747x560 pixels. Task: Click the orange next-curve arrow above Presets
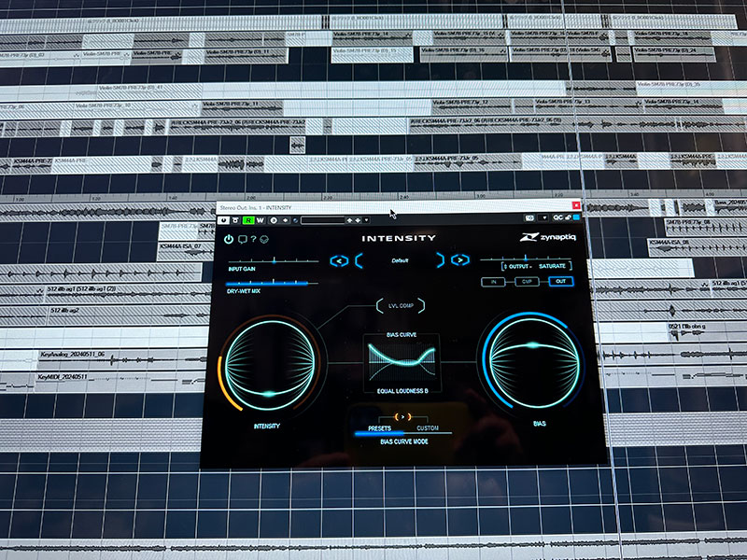402,417
